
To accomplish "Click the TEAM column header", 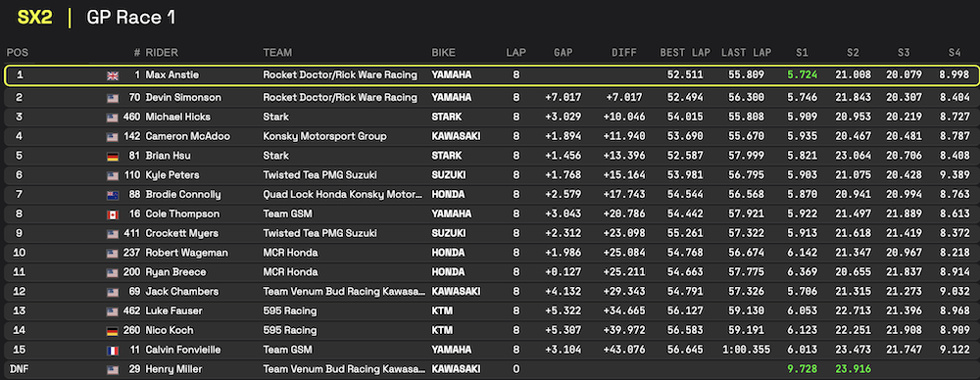I will 277,53.
